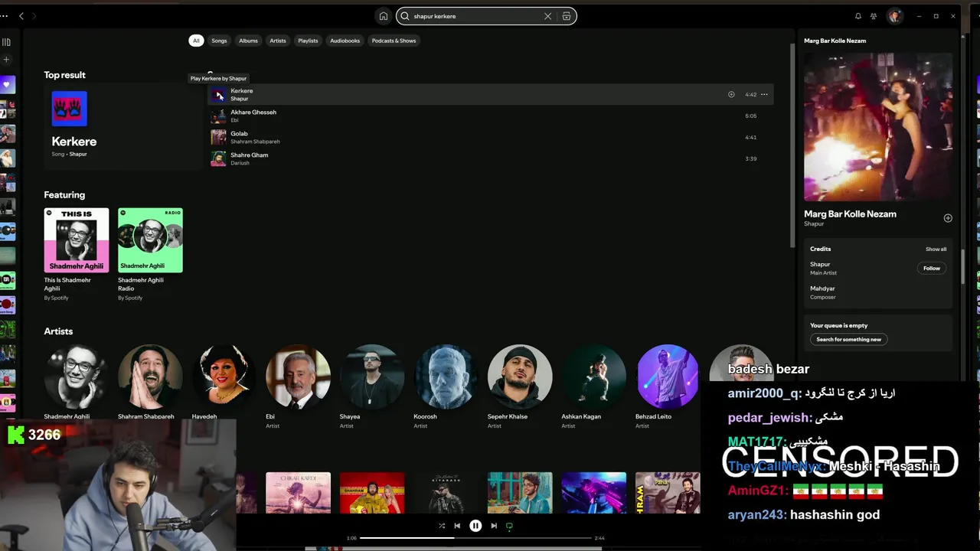Image resolution: width=980 pixels, height=551 pixels.
Task: Add Kerkere to Liked Songs plus icon
Action: (x=731, y=95)
